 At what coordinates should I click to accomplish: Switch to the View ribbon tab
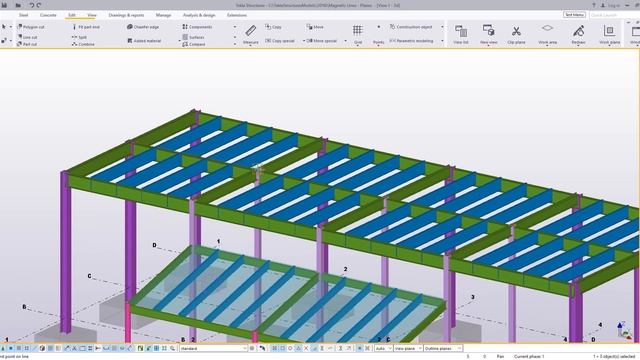(x=92, y=15)
